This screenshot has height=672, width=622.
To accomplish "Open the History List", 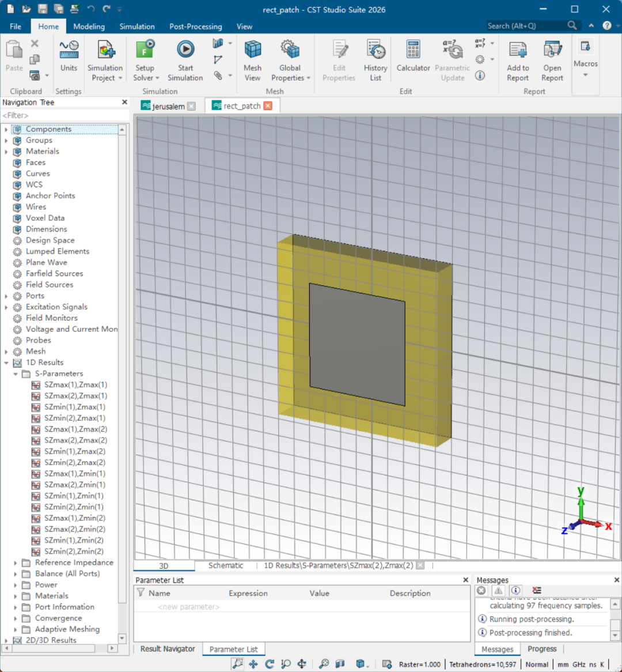I will 376,50.
